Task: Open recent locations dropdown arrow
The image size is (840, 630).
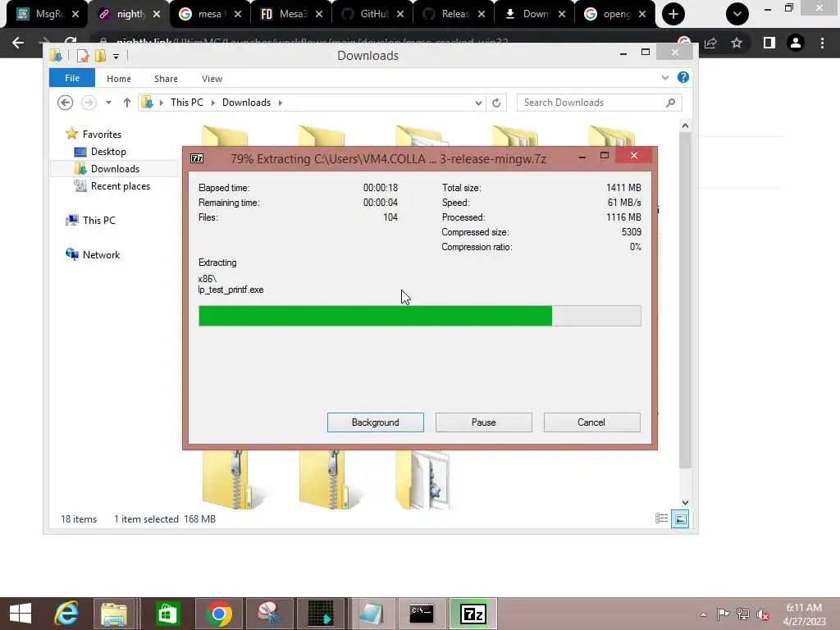Action: tap(108, 103)
